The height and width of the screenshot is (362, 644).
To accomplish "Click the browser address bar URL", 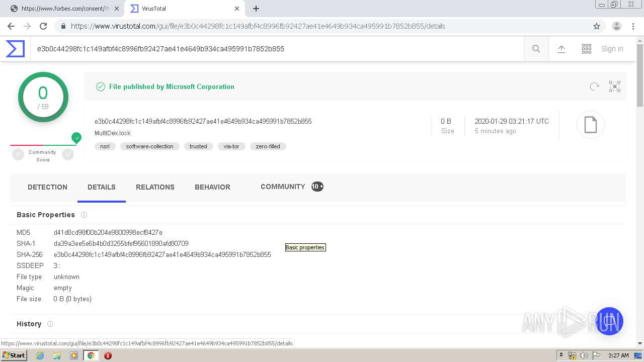I will pos(258,26).
